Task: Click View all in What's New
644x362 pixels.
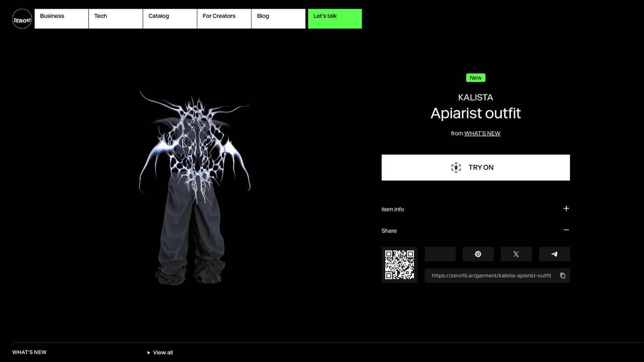Action: tap(160, 352)
